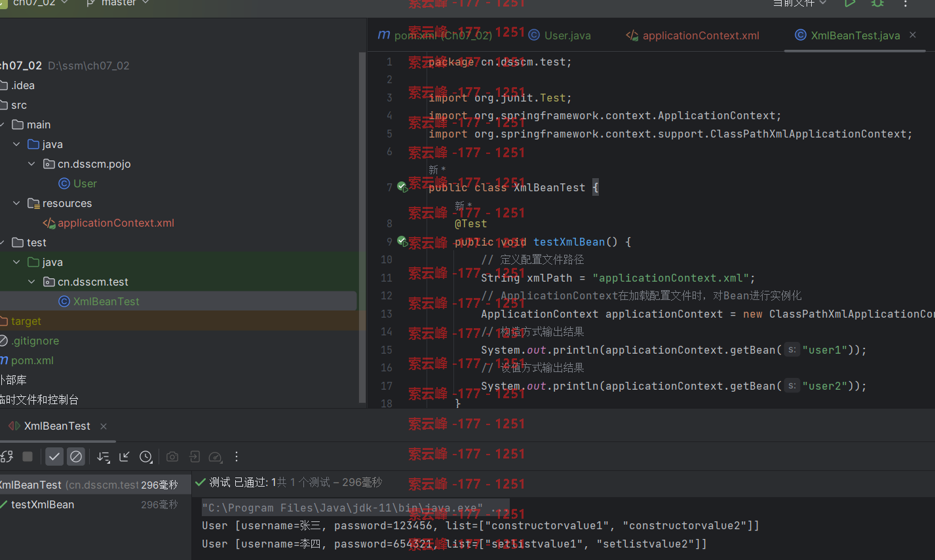Click the project tree vertical scrollbar
The image size is (935, 560).
[x=362, y=227]
